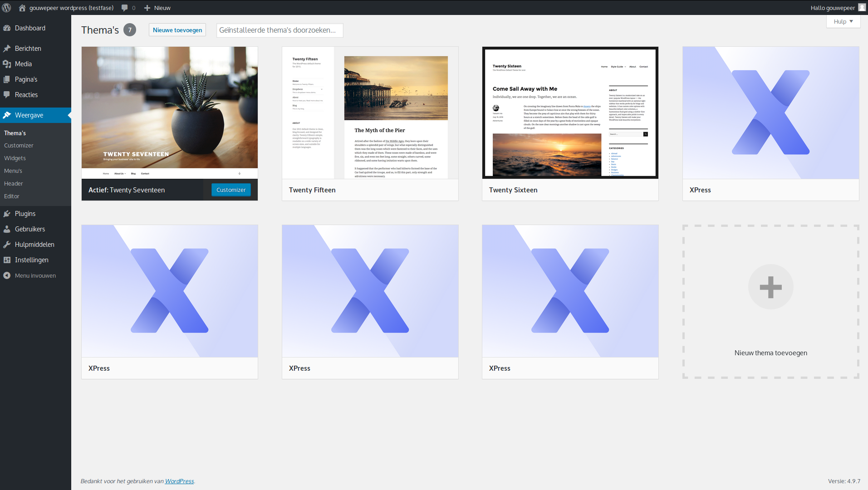Select the Plugins plug icon in sidebar
Viewport: 868px width, 490px height.
[x=7, y=213]
